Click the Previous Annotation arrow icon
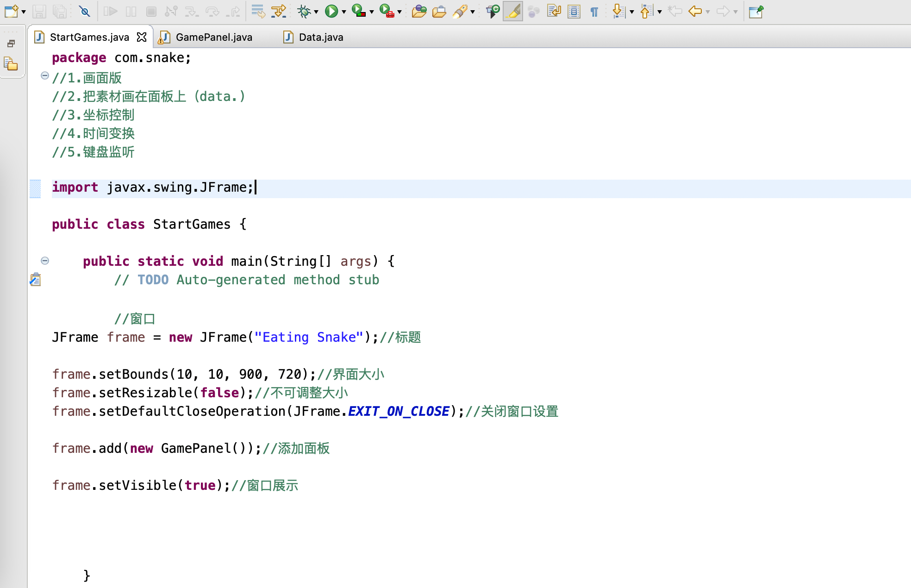 646,11
